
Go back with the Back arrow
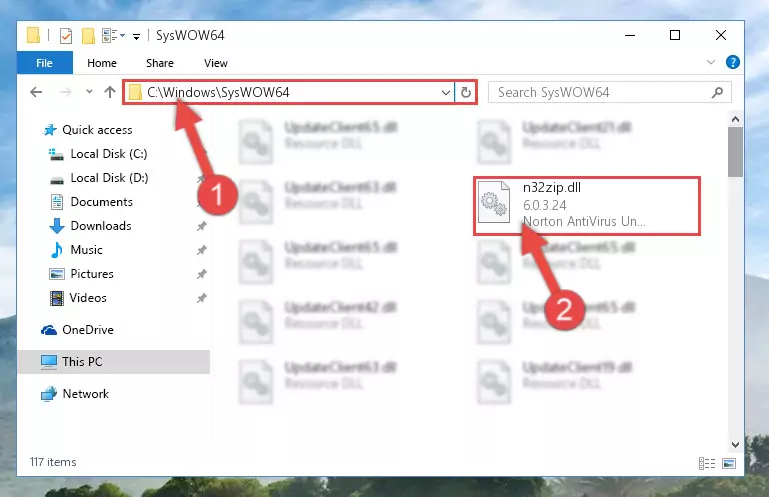point(36,92)
